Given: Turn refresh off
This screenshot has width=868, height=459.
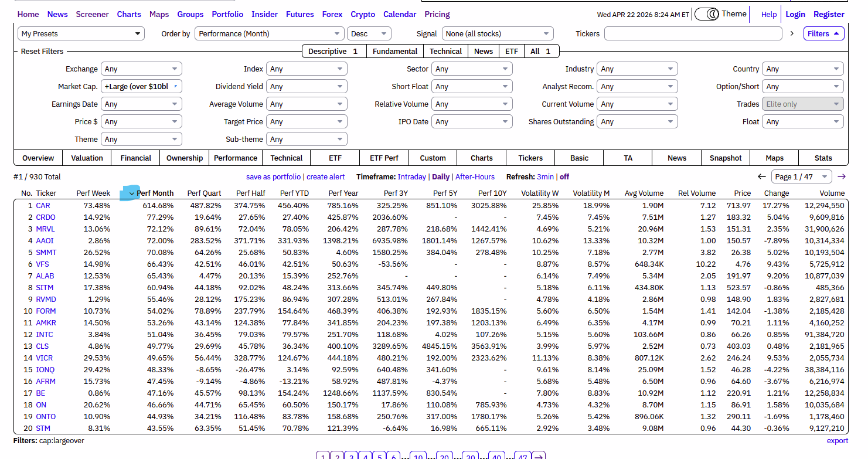Looking at the screenshot, I should [x=564, y=176].
